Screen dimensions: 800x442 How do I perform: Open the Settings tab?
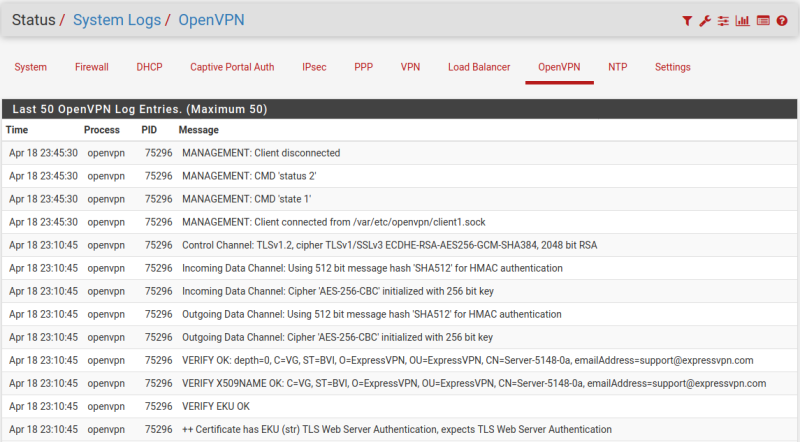(x=672, y=67)
